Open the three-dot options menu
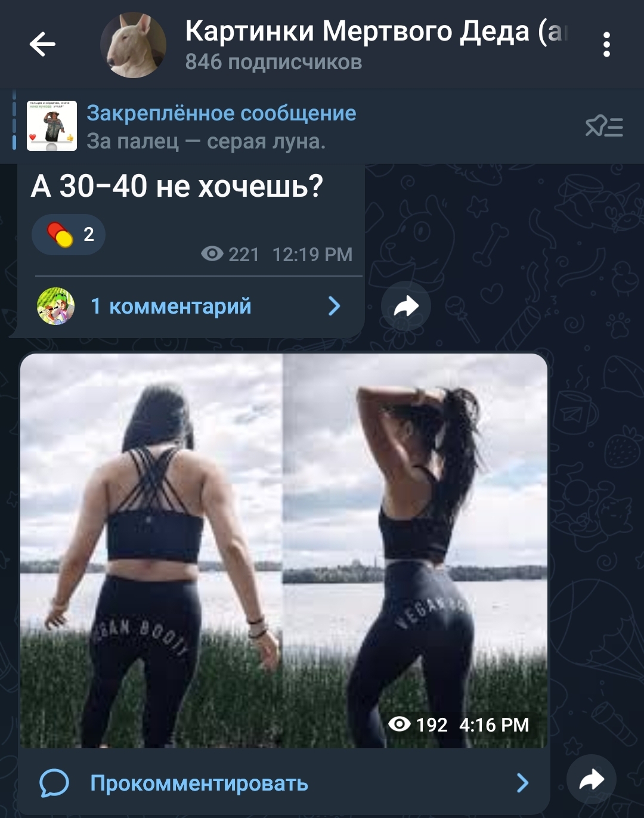Screen dimensions: 644x818 (606, 45)
